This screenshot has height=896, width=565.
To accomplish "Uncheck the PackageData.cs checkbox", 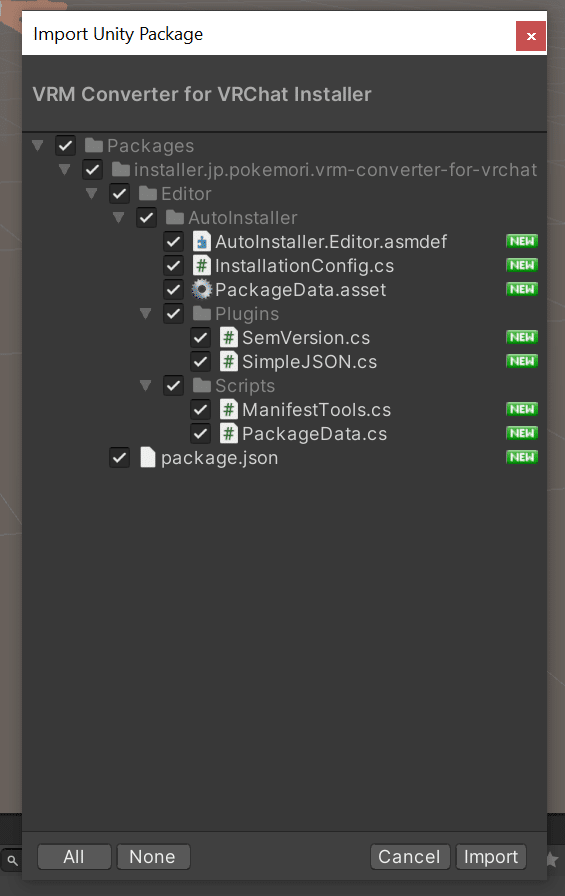I will 201,434.
